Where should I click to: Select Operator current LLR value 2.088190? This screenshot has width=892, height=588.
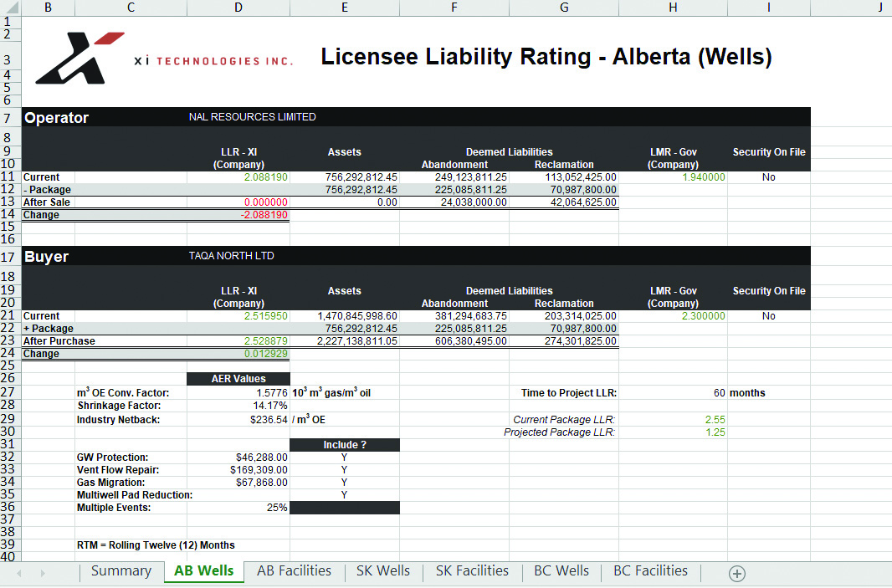click(266, 177)
